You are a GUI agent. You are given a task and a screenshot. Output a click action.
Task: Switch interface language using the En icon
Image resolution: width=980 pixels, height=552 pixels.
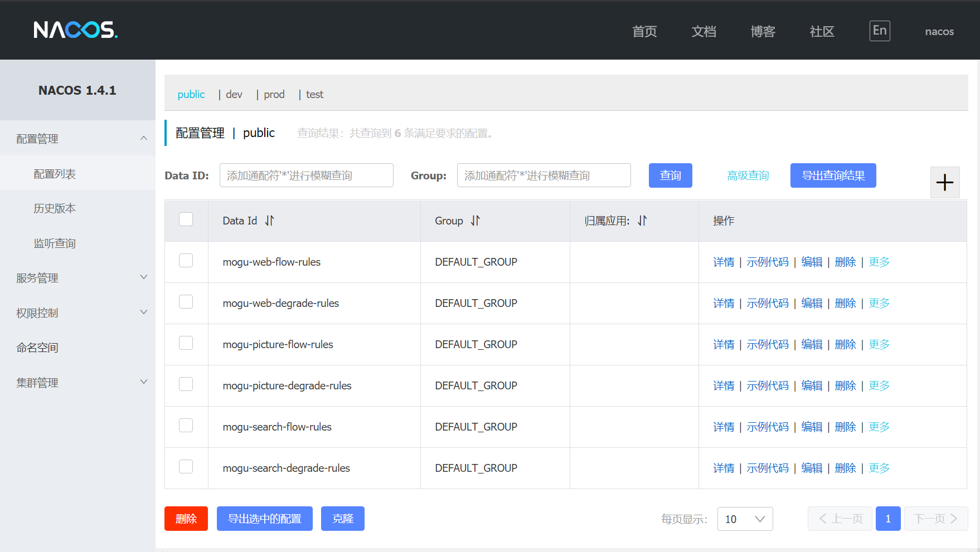tap(879, 31)
